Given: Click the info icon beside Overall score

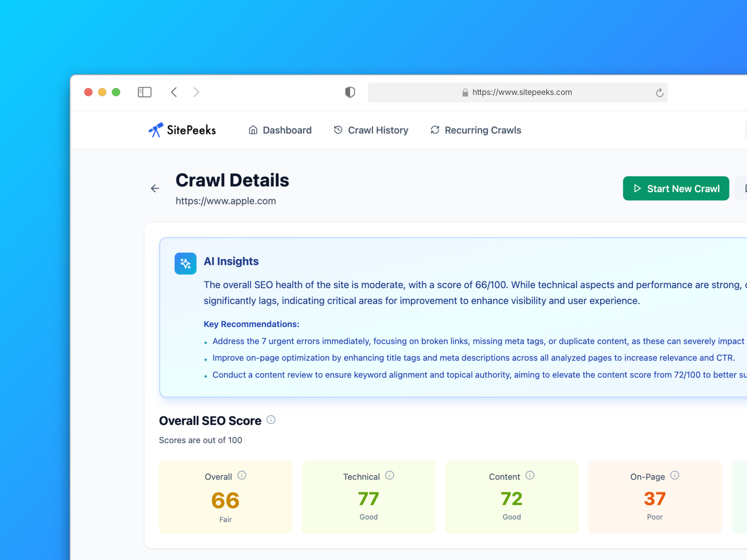Looking at the screenshot, I should click(x=242, y=475).
